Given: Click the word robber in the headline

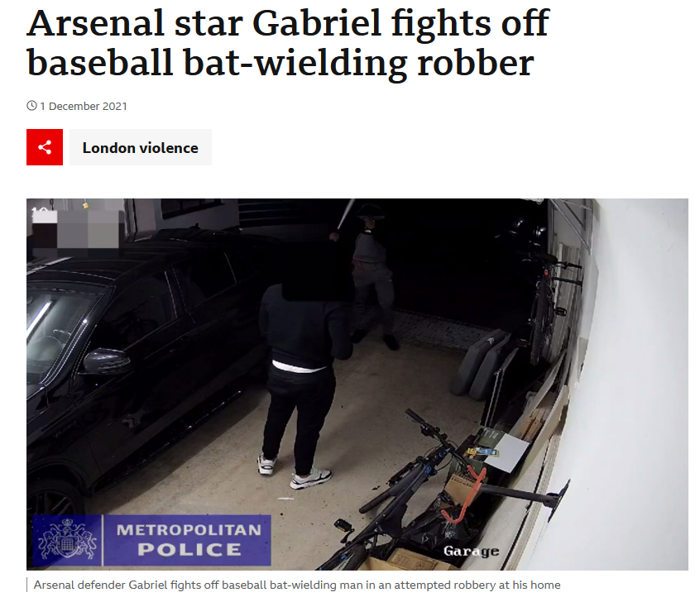Looking at the screenshot, I should (x=476, y=63).
